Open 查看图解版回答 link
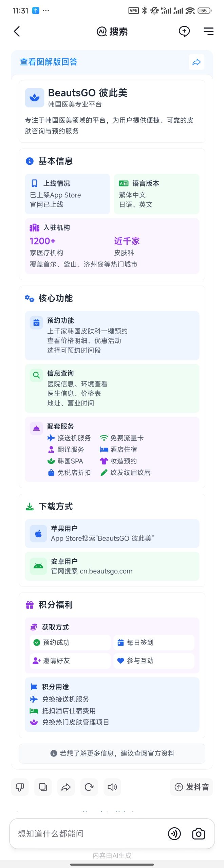Image resolution: width=224 pixels, height=868 pixels. [x=49, y=62]
